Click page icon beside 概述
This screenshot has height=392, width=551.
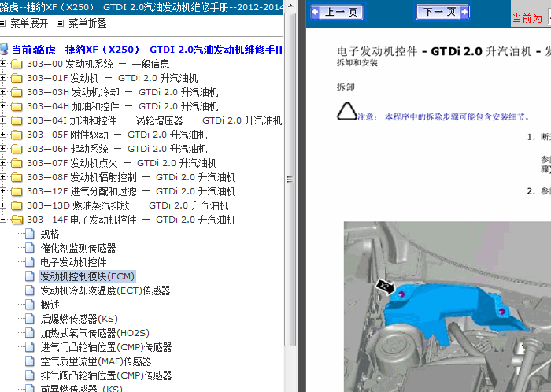(30, 305)
